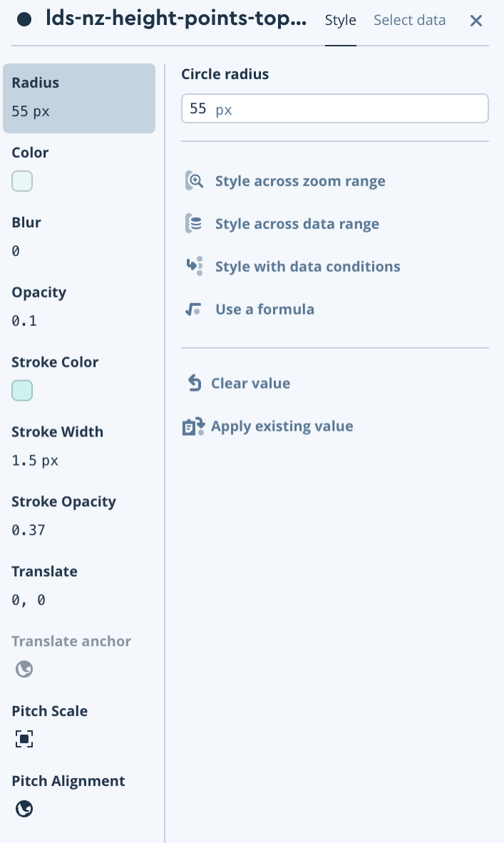Click the data range database icon
This screenshot has width=504, height=843.
point(193,224)
